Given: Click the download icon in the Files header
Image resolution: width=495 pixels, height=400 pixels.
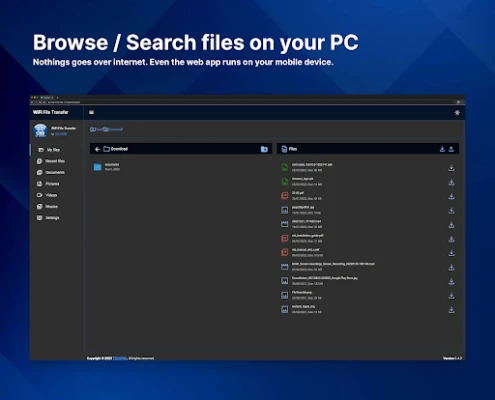Looking at the screenshot, I should pos(442,149).
